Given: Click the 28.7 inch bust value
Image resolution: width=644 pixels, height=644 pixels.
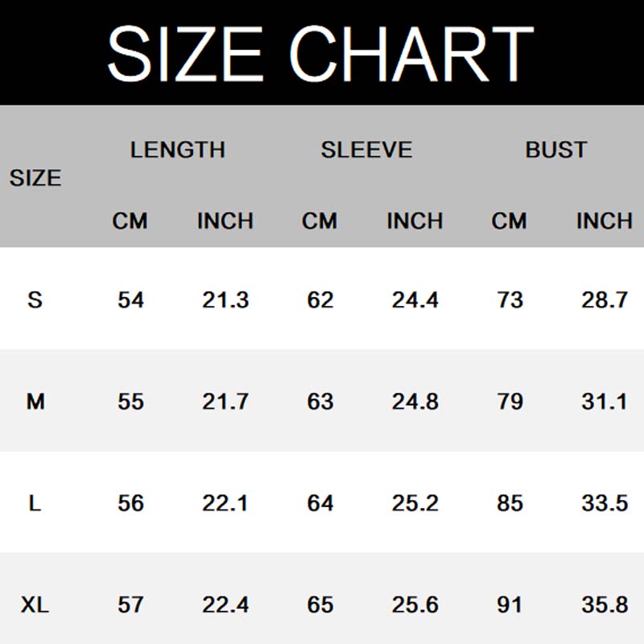Looking at the screenshot, I should coord(604,300).
